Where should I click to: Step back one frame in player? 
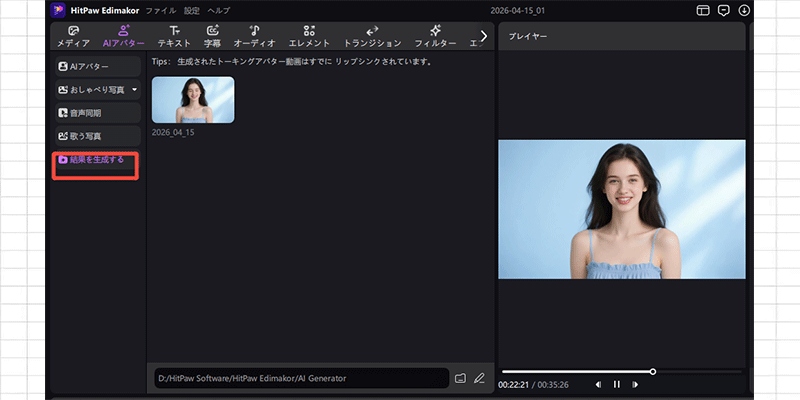point(598,385)
